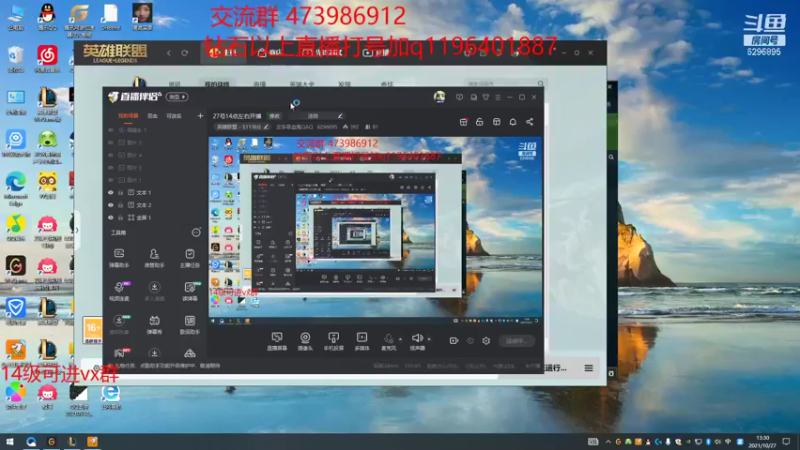This screenshot has width=800, height=450.
Task: Mute the microphone 麦克风 button
Action: coord(388,341)
